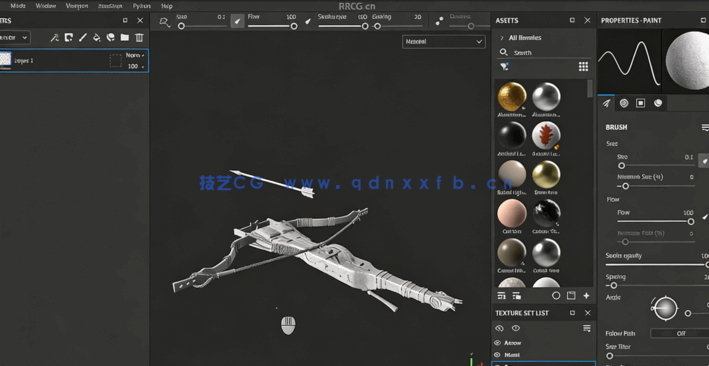Add a new asset with the plus icon
709x366 pixels.
pos(586,296)
